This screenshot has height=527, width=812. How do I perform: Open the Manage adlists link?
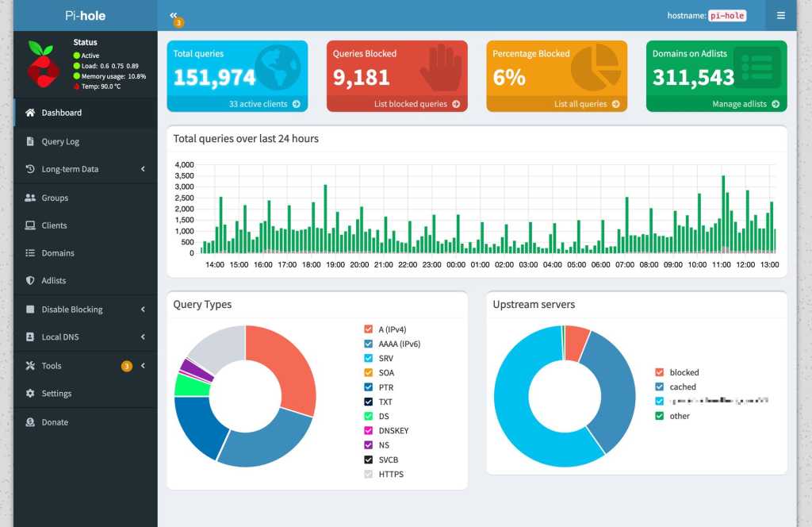point(745,104)
